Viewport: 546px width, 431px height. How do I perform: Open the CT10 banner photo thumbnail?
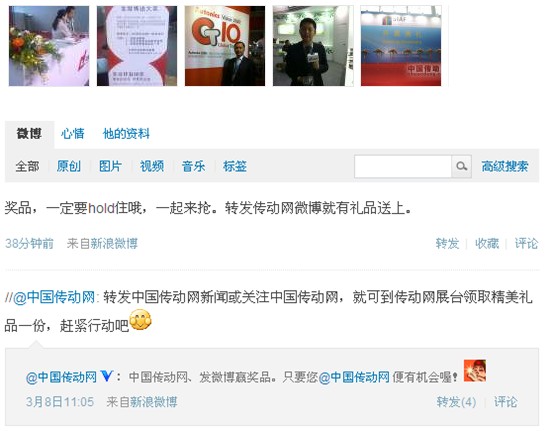(225, 46)
